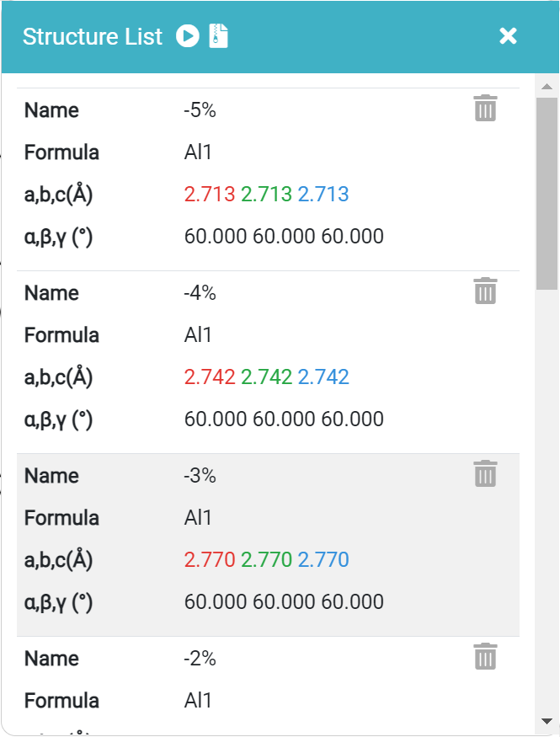Click the zip file download icon

pos(219,36)
